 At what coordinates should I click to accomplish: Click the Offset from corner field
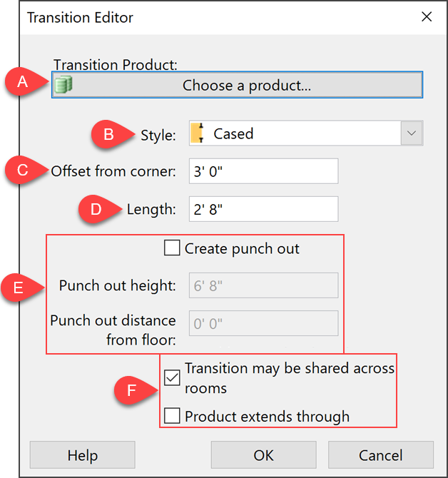[x=264, y=171]
